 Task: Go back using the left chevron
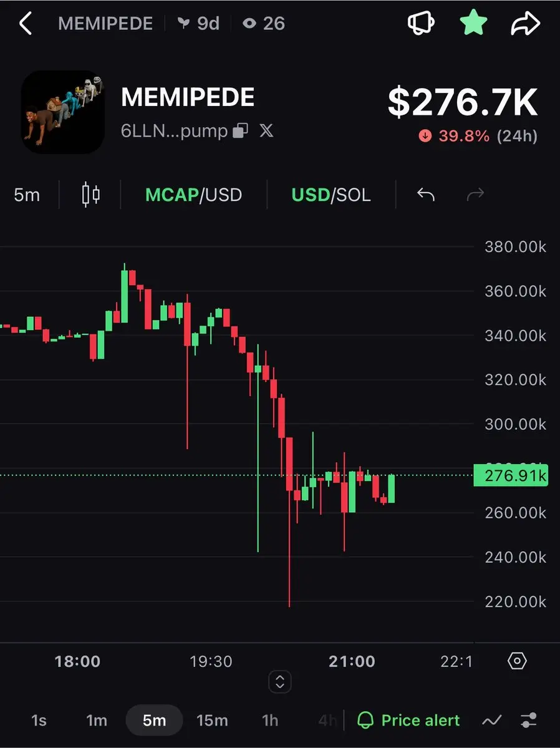pos(26,23)
